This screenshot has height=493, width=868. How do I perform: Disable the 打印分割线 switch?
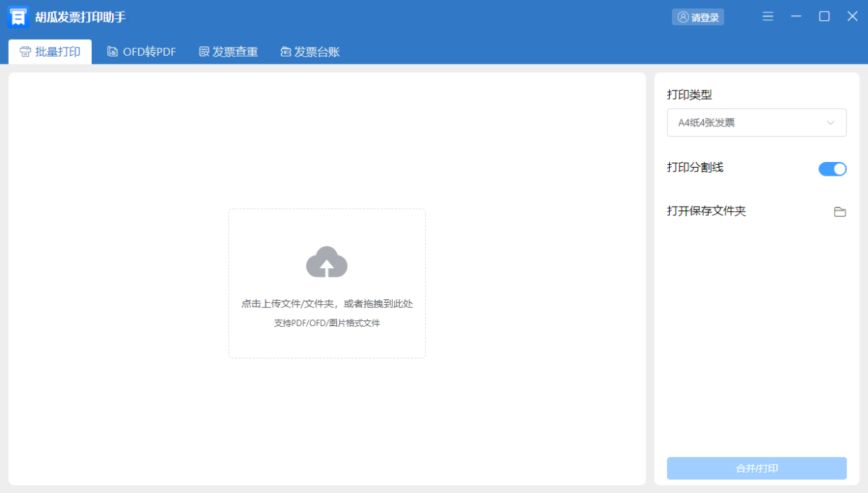point(832,169)
